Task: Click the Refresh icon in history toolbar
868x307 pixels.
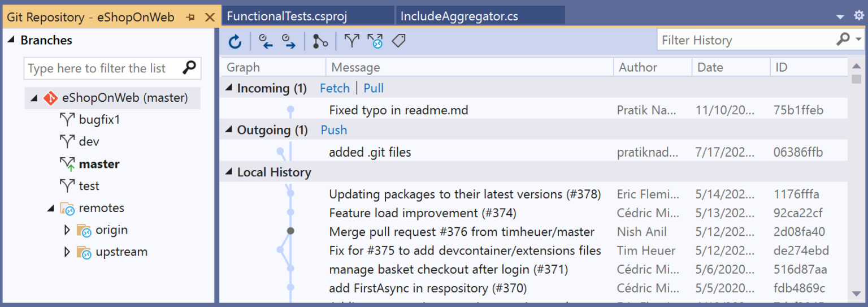Action: (235, 41)
